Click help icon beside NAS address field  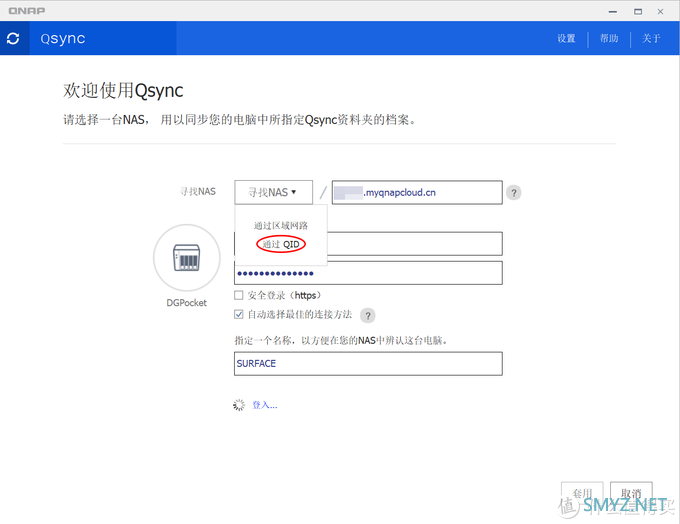click(514, 193)
